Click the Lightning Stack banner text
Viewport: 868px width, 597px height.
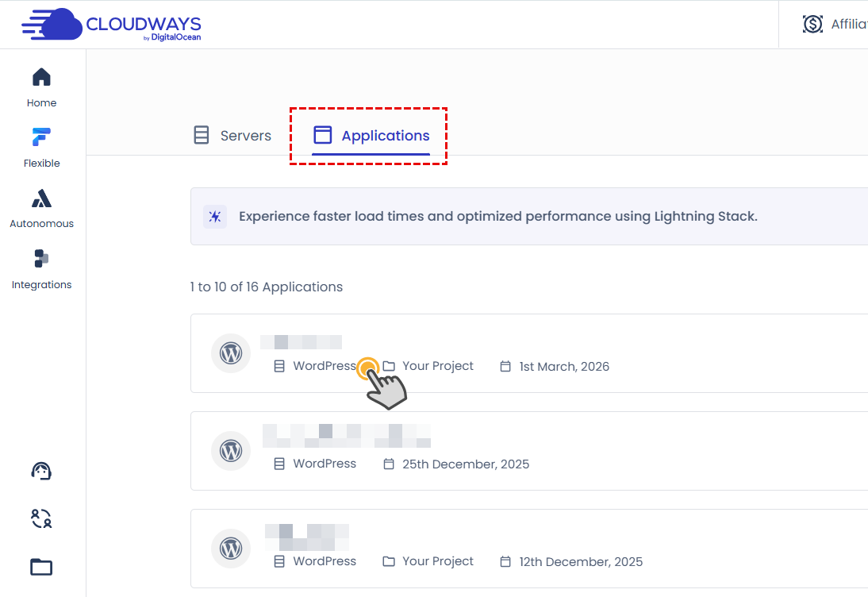click(x=498, y=216)
